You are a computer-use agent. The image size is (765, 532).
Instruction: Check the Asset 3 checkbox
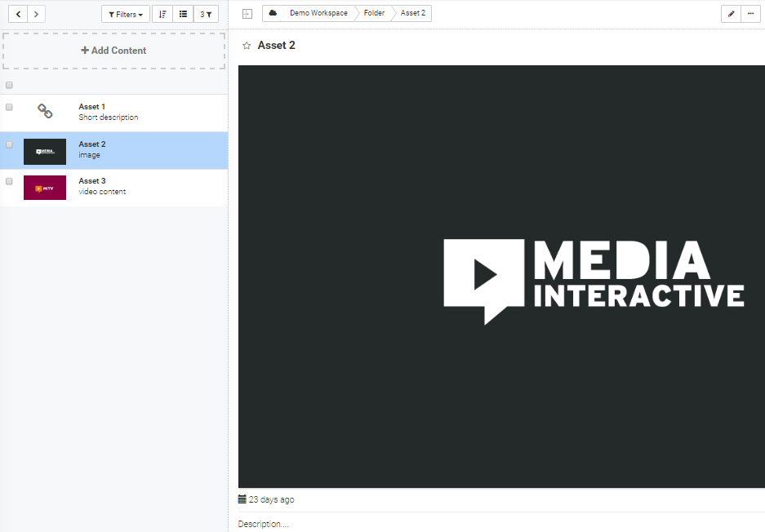tap(9, 181)
